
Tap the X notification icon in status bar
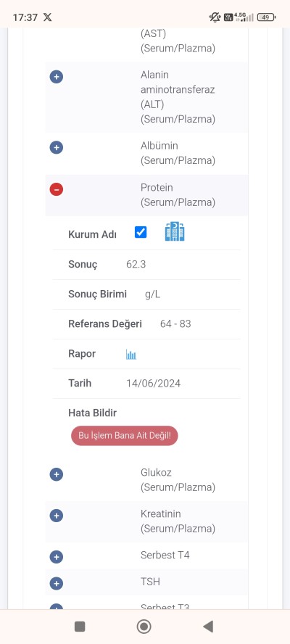(48, 17)
